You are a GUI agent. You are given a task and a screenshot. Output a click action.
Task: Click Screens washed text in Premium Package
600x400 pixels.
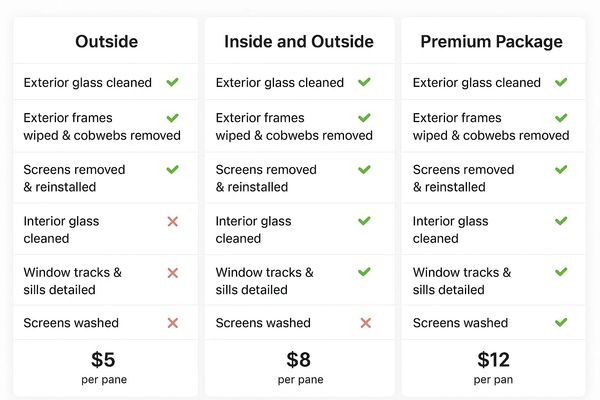pyautogui.click(x=460, y=323)
